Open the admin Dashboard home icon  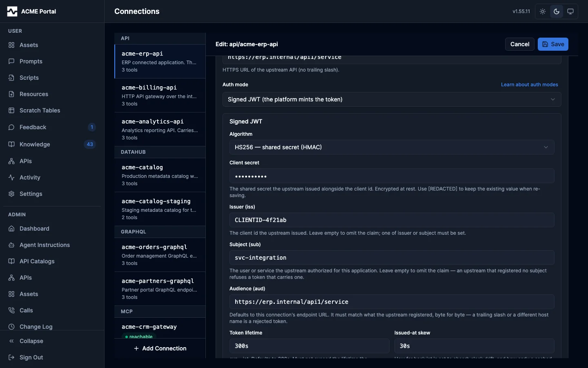(x=11, y=229)
